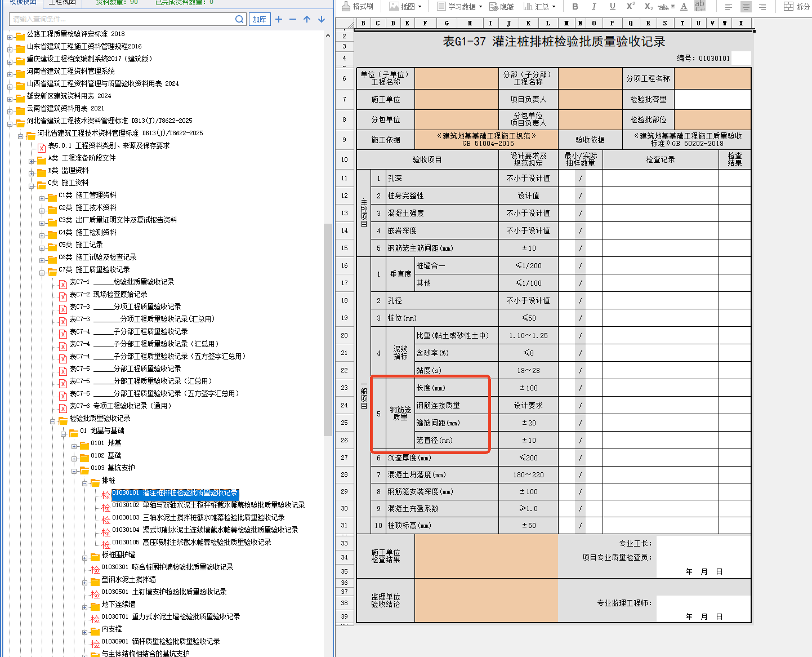
Task: Click the move up arrow icon
Action: pos(307,19)
